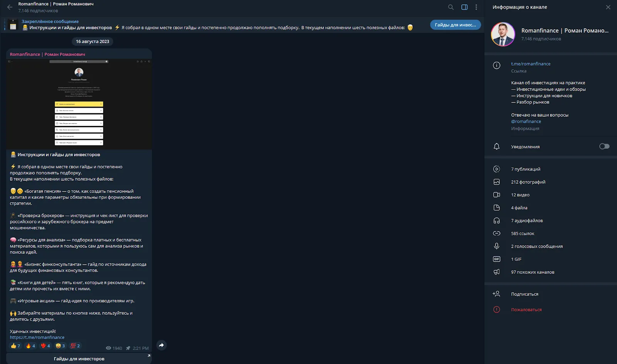Open the 12 видео section
The width and height of the screenshot is (617, 364).
click(x=551, y=195)
